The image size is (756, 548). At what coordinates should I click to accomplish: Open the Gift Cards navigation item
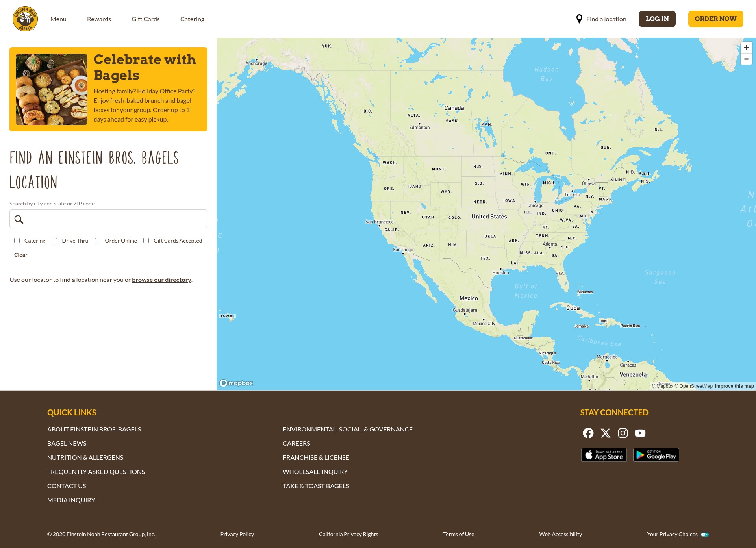point(146,19)
